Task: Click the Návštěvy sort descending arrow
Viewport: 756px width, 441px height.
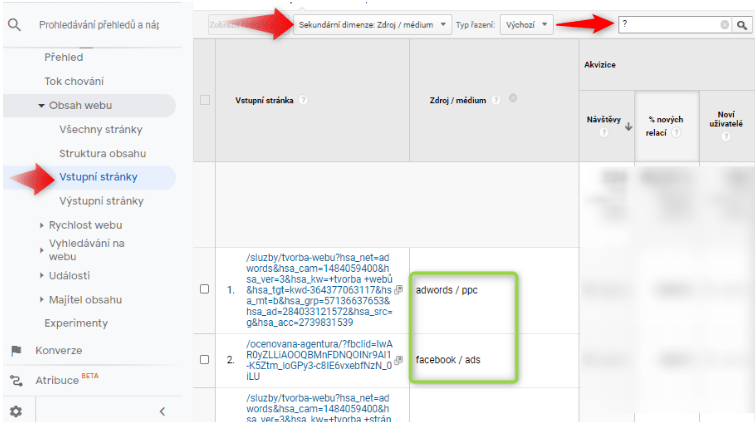Action: (628, 127)
